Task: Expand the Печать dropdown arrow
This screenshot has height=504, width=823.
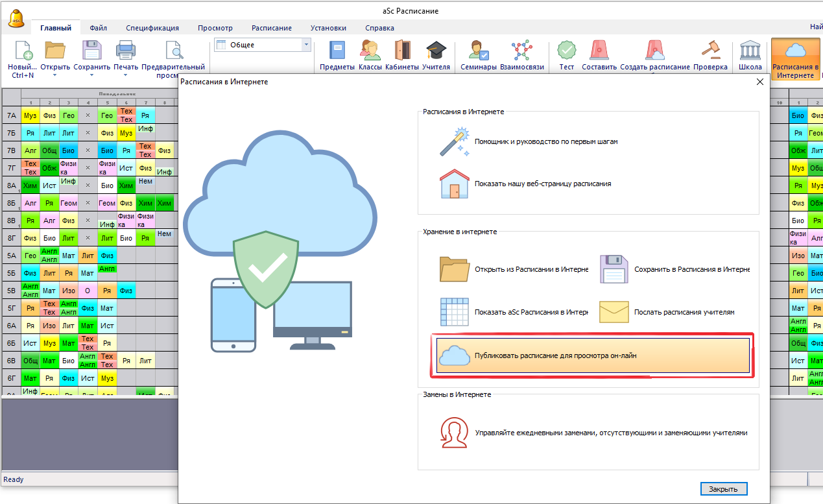Action: pos(125,75)
